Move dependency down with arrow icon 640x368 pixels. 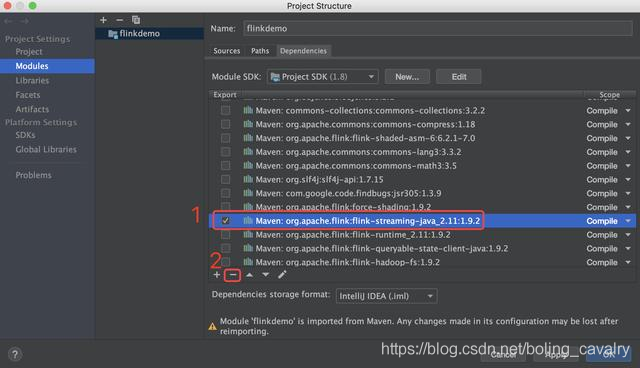click(266, 275)
